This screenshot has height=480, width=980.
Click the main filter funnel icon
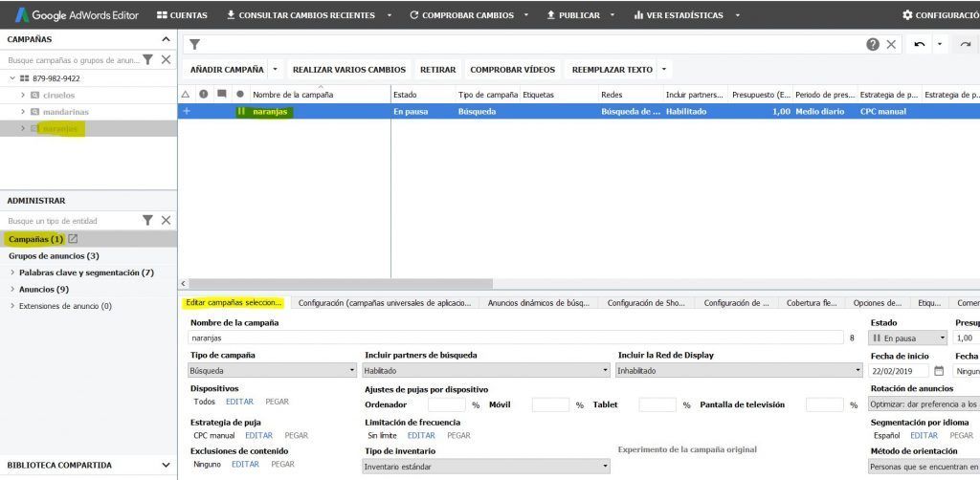195,44
